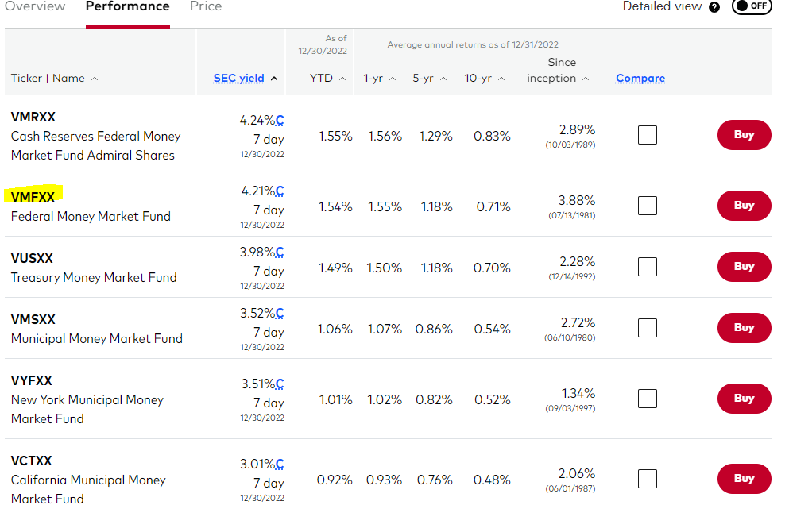Viewport: 789px width, 532px height.
Task: Click the Compare header link
Action: point(640,79)
